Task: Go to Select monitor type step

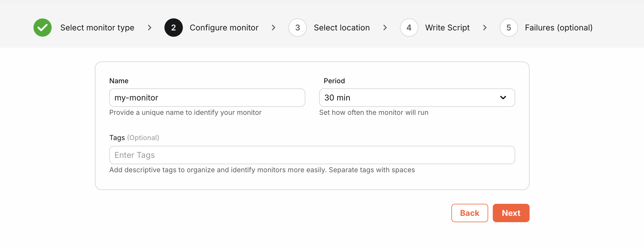Action: (97, 28)
